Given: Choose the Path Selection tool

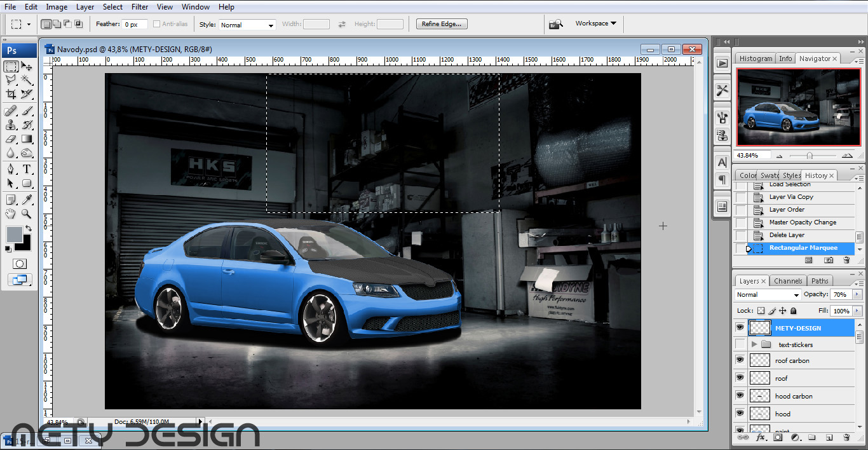Looking at the screenshot, I should pos(11,184).
